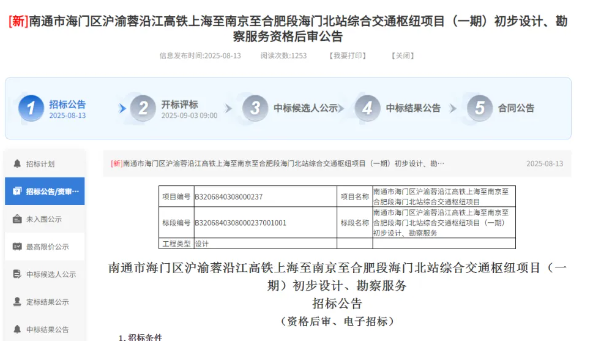Click the 信息发布时间:2025-08-13 text
This screenshot has height=364, width=592.
pyautogui.click(x=200, y=56)
